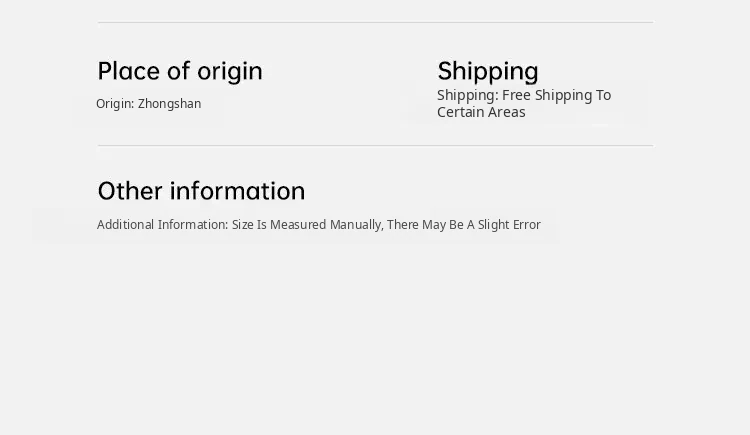Viewport: 750px width, 435px height.
Task: Click the "Shipping: Free Shipping To" line
Action: pos(523,95)
